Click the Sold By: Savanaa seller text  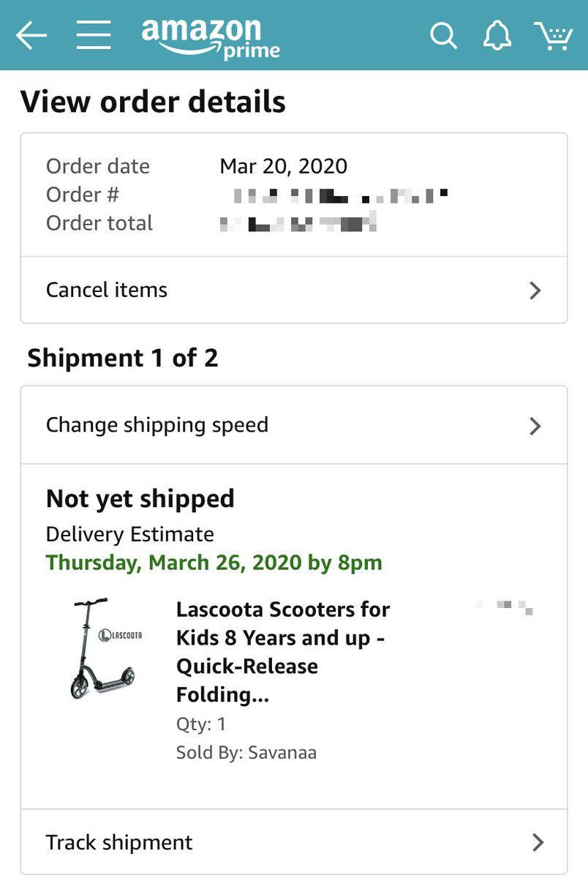click(246, 752)
